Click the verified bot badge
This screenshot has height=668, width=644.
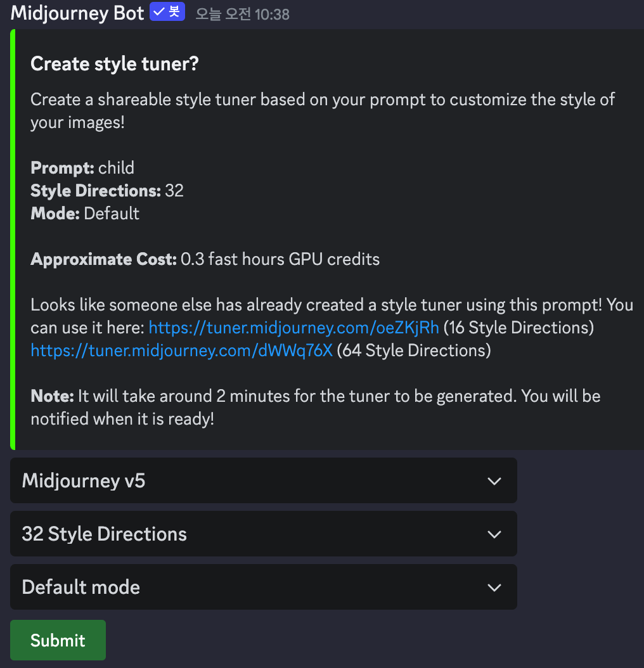(x=167, y=12)
